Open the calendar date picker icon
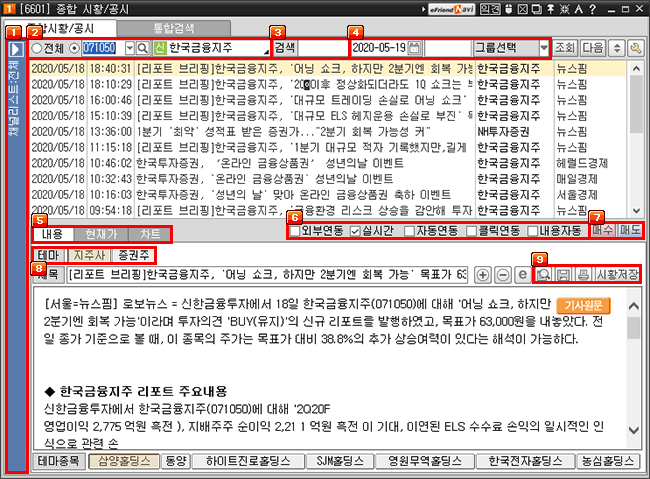This screenshot has height=479, width=650. coord(414,48)
